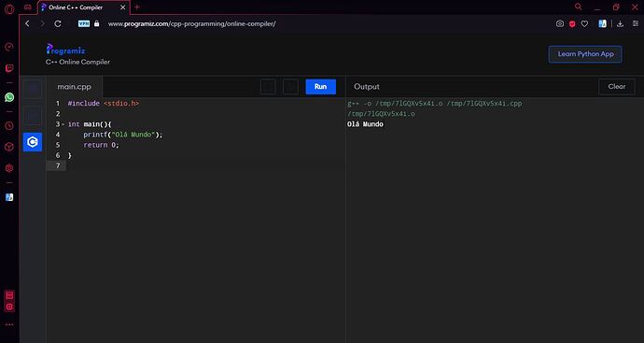Viewport: 644px width, 343px height.
Task: Open translate extension in address bar
Action: (603, 24)
